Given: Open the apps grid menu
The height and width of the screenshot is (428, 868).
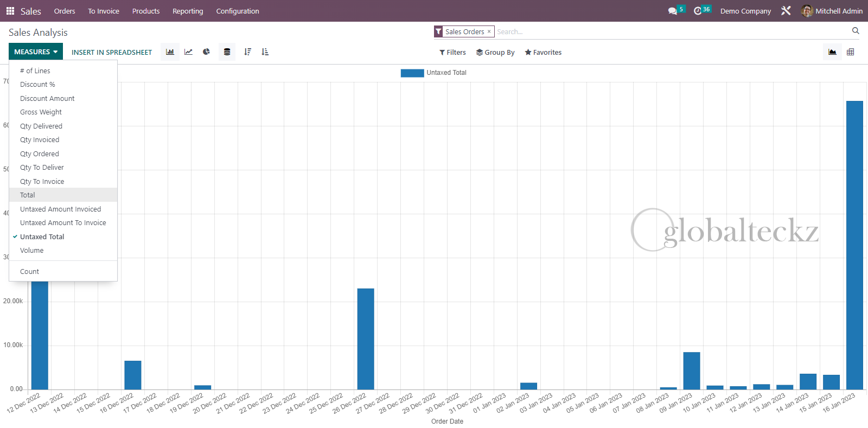Looking at the screenshot, I should pos(10,11).
